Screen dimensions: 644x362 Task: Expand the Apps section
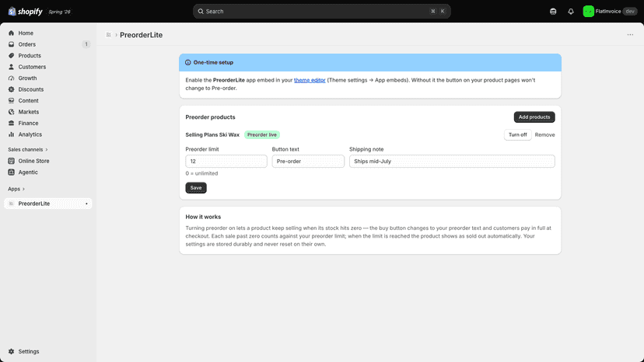[16, 189]
